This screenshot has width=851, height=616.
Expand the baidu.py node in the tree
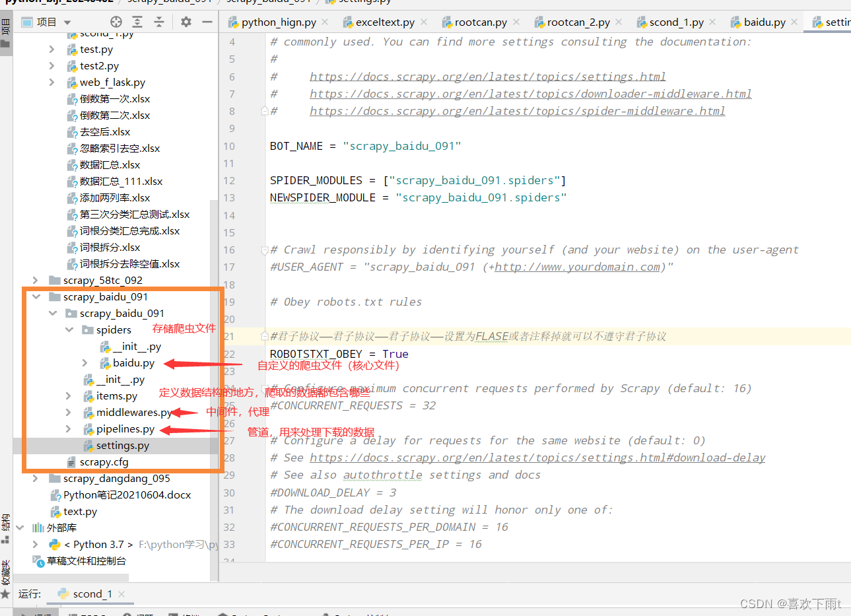tap(85, 362)
